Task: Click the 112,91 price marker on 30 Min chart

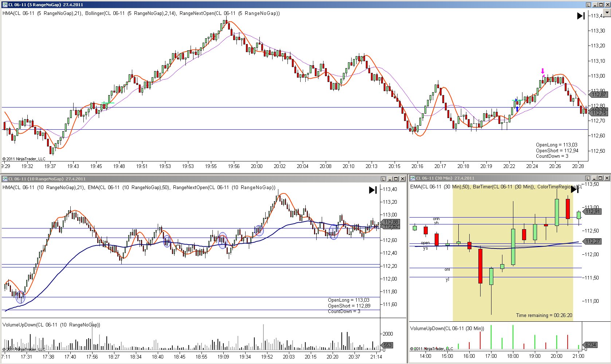Action: [592, 211]
